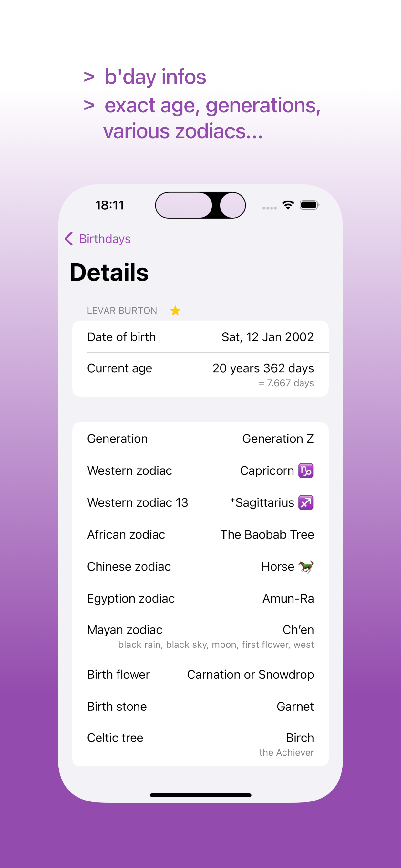Open the Celtic tree Birch row

point(200,744)
